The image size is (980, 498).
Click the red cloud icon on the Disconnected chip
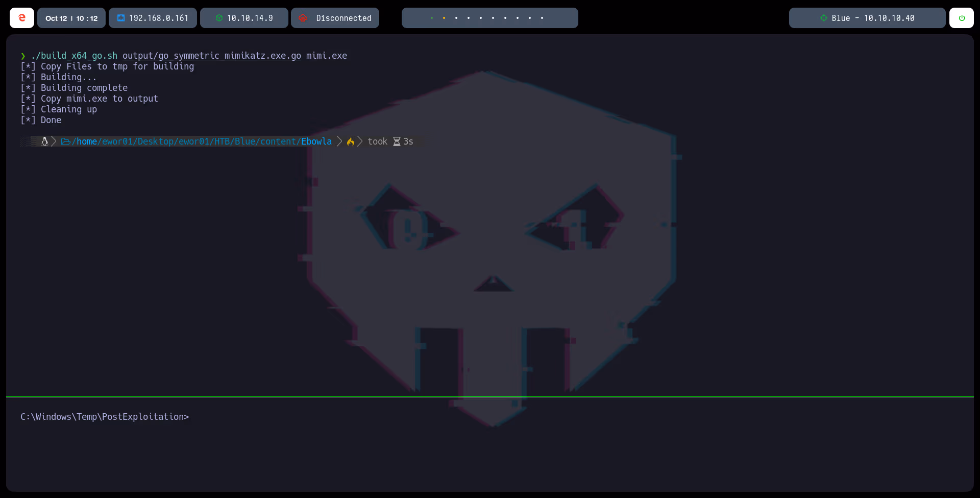303,17
